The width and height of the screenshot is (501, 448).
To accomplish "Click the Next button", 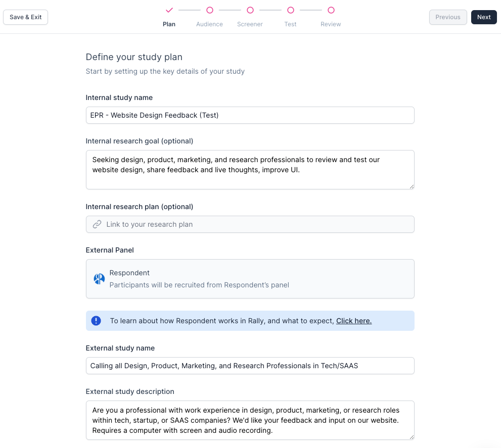I will tap(484, 17).
